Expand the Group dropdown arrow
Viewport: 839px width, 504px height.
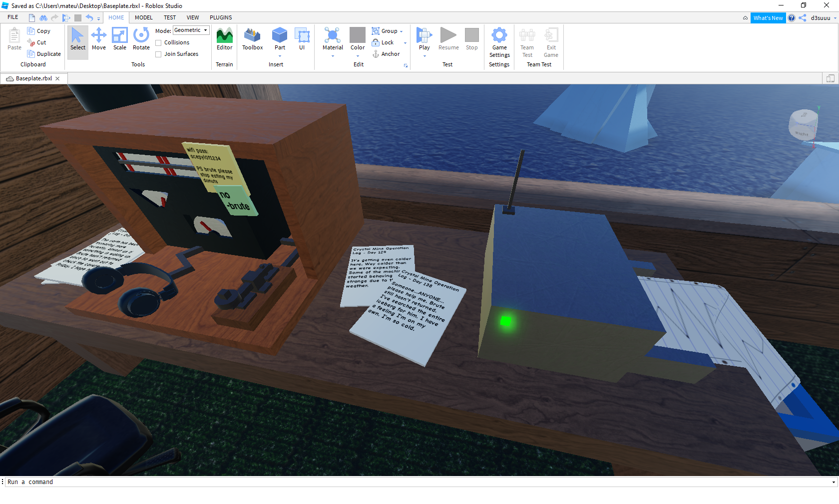[401, 31]
